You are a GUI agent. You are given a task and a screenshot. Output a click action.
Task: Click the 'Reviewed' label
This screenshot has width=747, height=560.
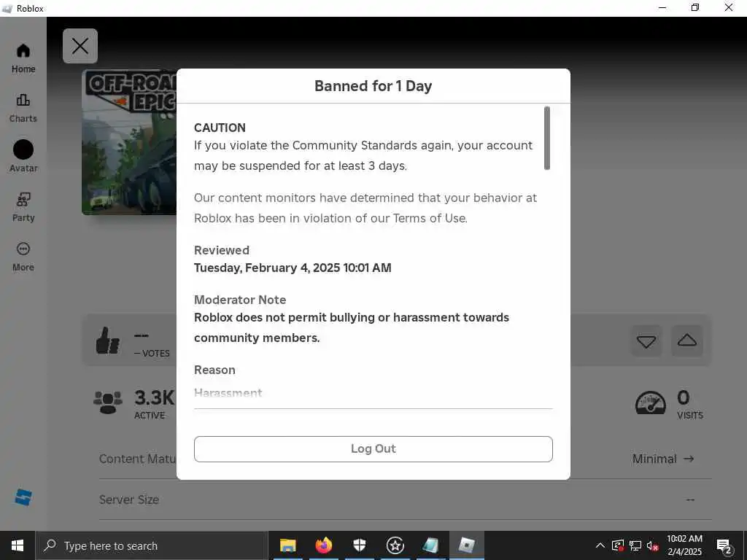[x=222, y=251]
